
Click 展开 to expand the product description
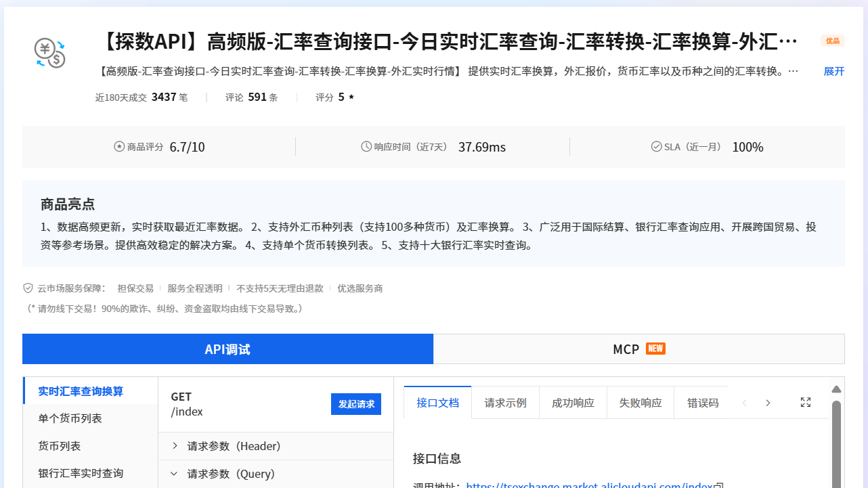(x=833, y=70)
